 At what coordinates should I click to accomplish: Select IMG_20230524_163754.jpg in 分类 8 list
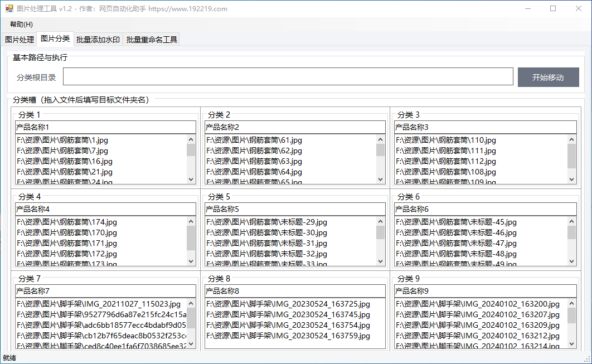tap(288, 325)
